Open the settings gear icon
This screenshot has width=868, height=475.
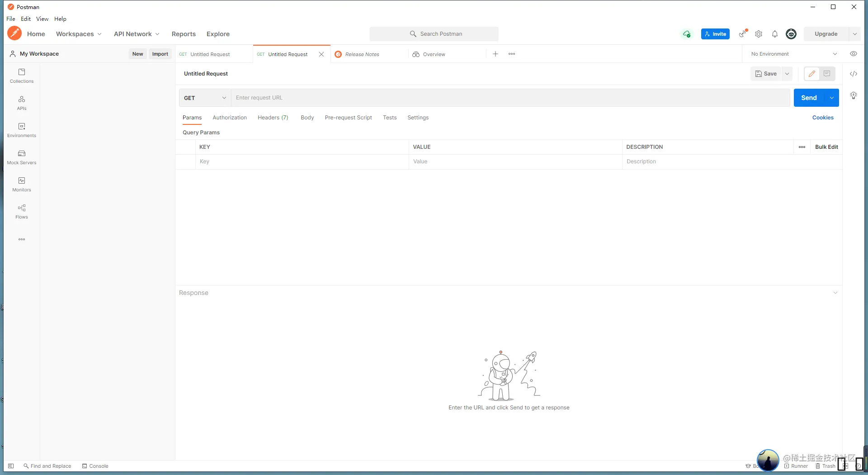tap(759, 34)
